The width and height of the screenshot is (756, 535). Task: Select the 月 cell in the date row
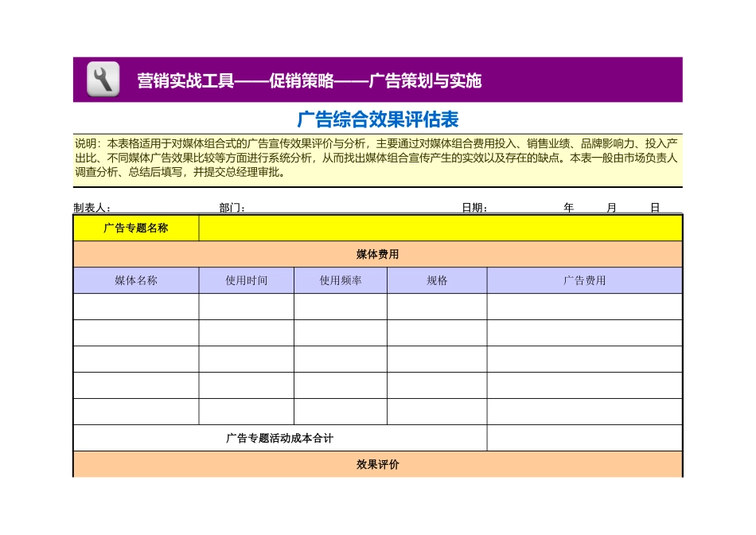tap(609, 206)
